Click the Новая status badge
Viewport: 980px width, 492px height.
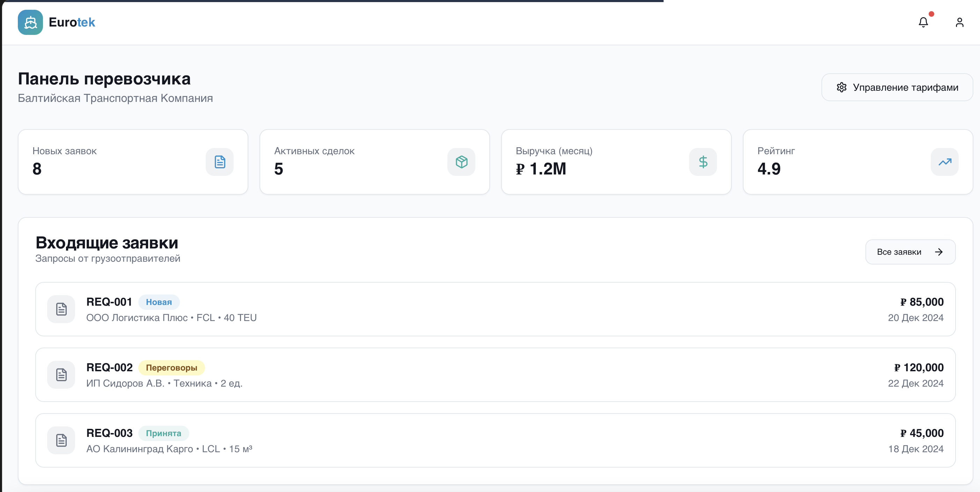click(x=159, y=302)
